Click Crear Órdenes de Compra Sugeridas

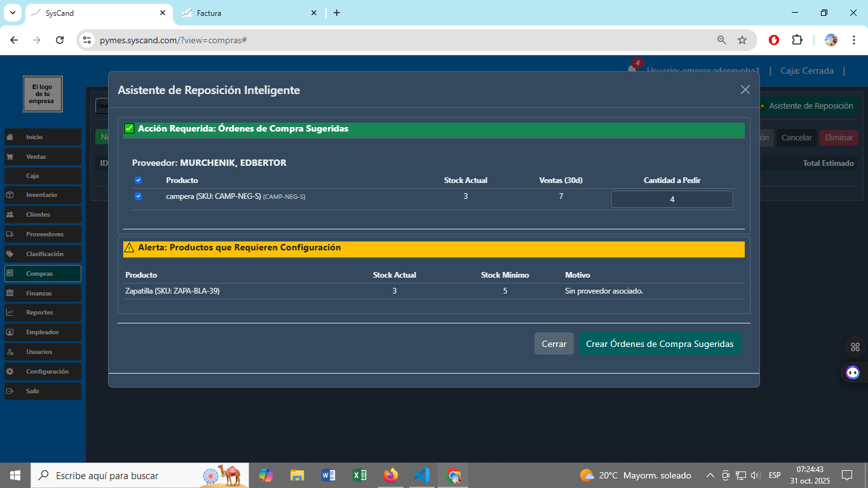pos(659,344)
